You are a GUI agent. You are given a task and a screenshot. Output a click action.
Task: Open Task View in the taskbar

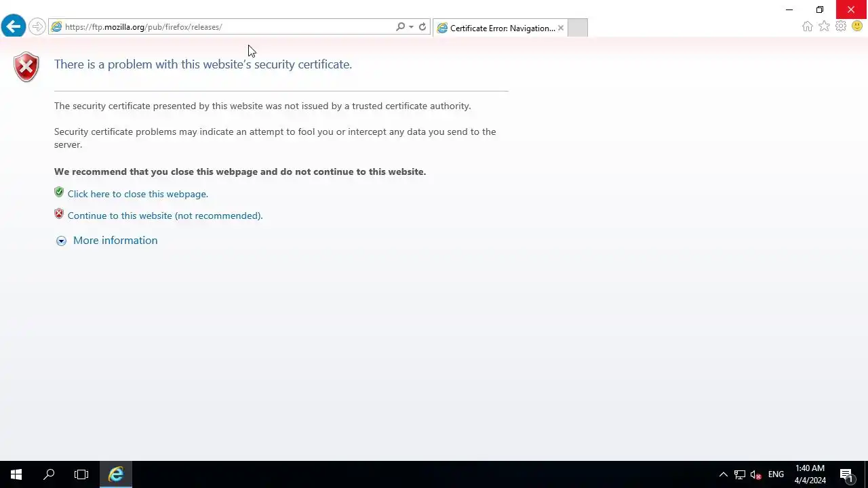tap(81, 474)
